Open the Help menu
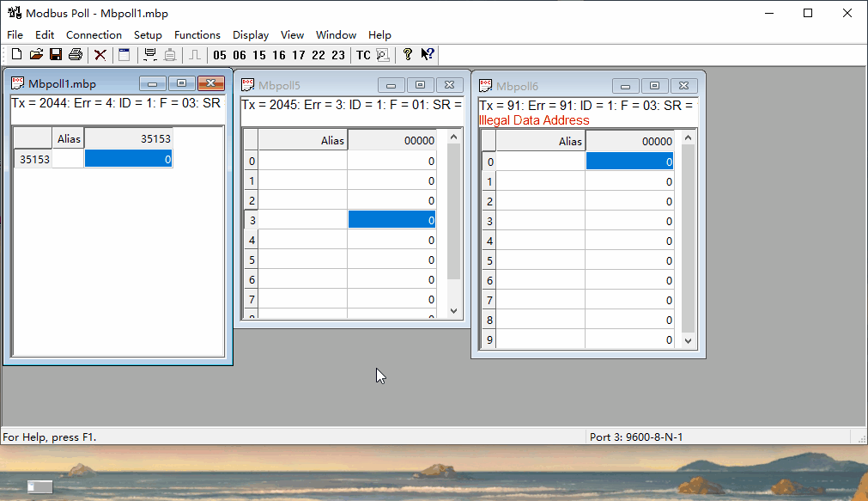The image size is (868, 501). coord(379,35)
